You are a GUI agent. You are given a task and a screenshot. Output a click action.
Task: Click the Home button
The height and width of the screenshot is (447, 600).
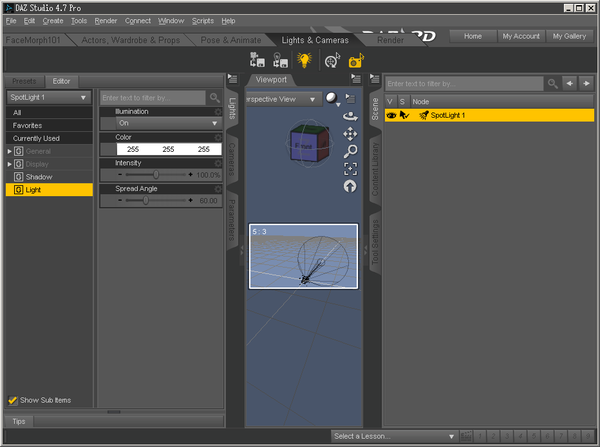pos(473,36)
